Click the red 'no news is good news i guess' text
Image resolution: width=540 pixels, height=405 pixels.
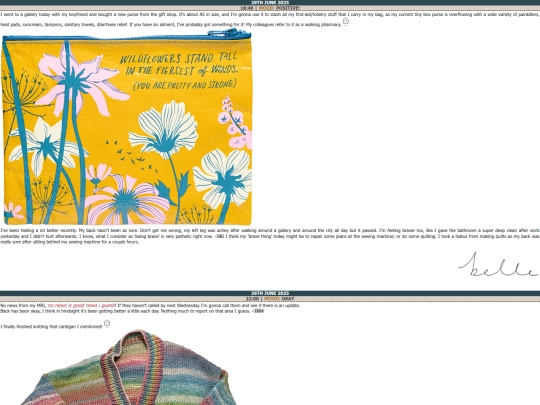(x=82, y=305)
